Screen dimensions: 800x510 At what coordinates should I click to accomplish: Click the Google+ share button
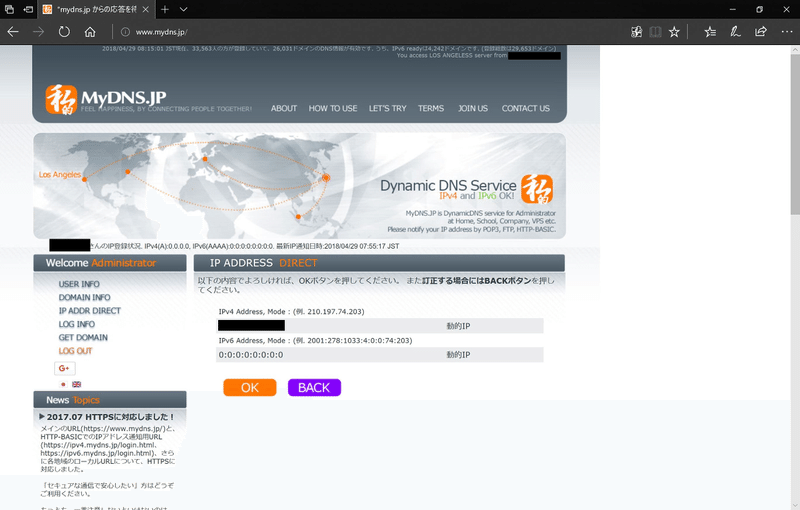[x=64, y=368]
